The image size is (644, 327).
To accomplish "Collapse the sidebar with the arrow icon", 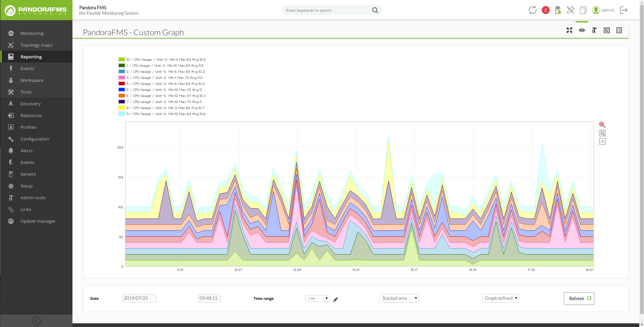I will point(37,321).
